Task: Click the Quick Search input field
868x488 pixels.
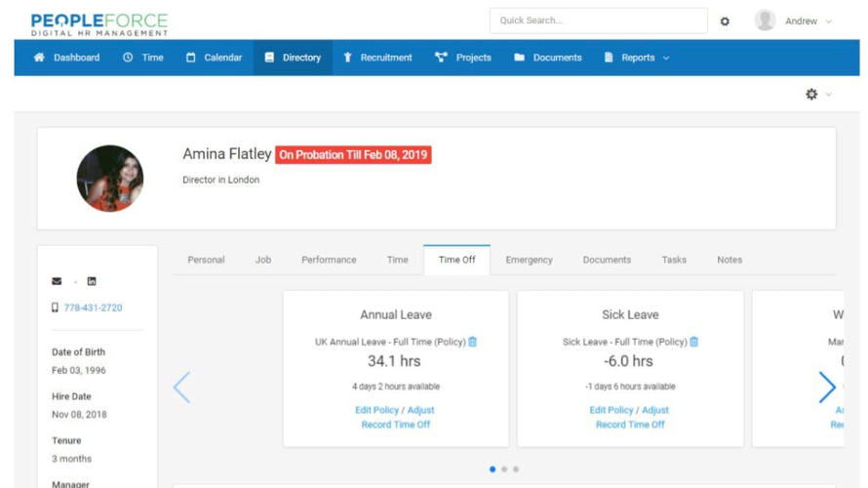Action: [x=598, y=20]
